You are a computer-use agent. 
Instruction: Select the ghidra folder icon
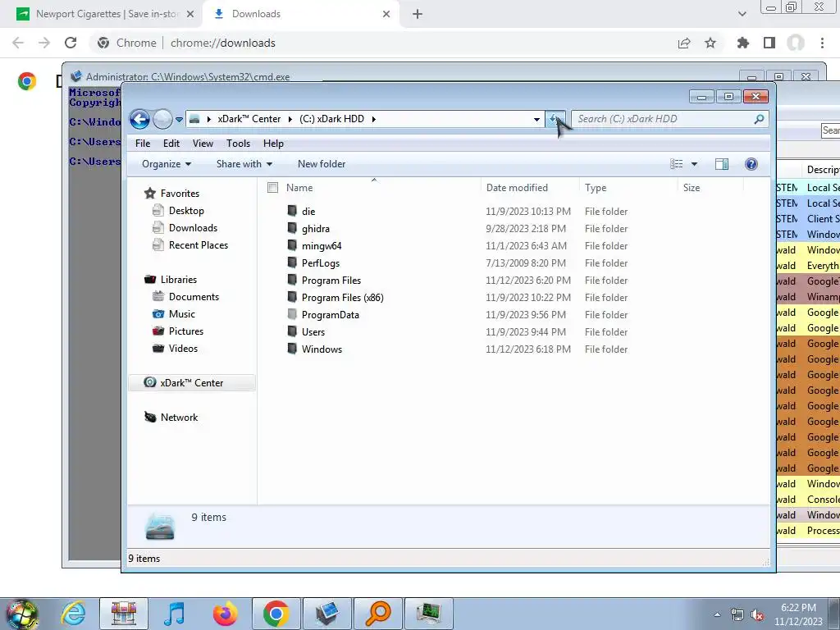(292, 228)
